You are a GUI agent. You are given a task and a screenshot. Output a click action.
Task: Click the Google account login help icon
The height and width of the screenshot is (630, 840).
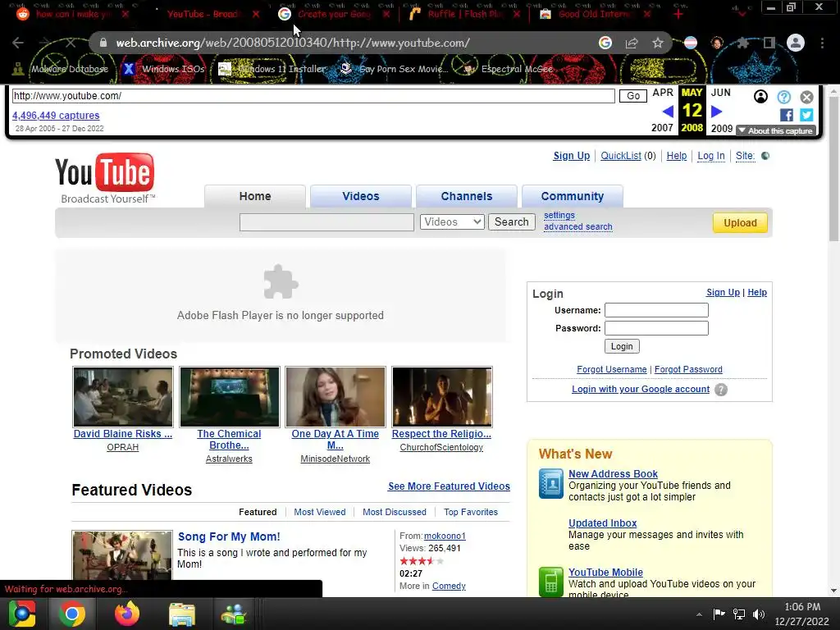(x=721, y=390)
